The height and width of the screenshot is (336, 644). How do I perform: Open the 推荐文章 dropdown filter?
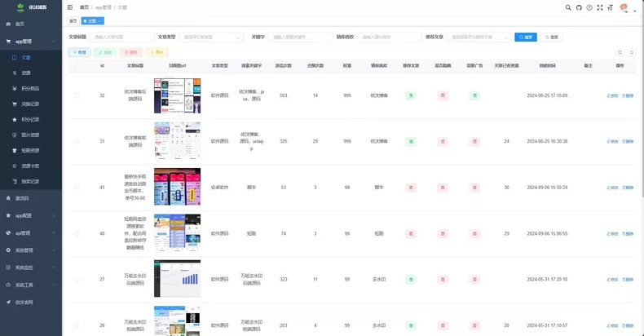pos(479,37)
